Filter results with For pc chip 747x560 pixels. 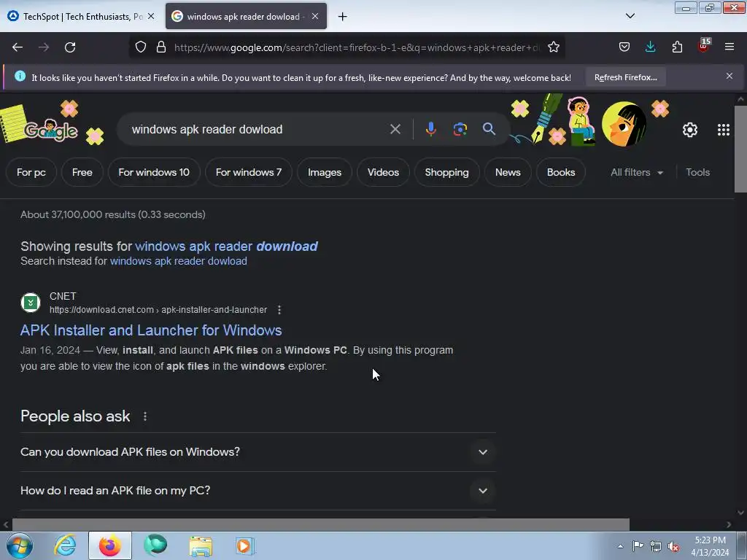[x=31, y=172]
